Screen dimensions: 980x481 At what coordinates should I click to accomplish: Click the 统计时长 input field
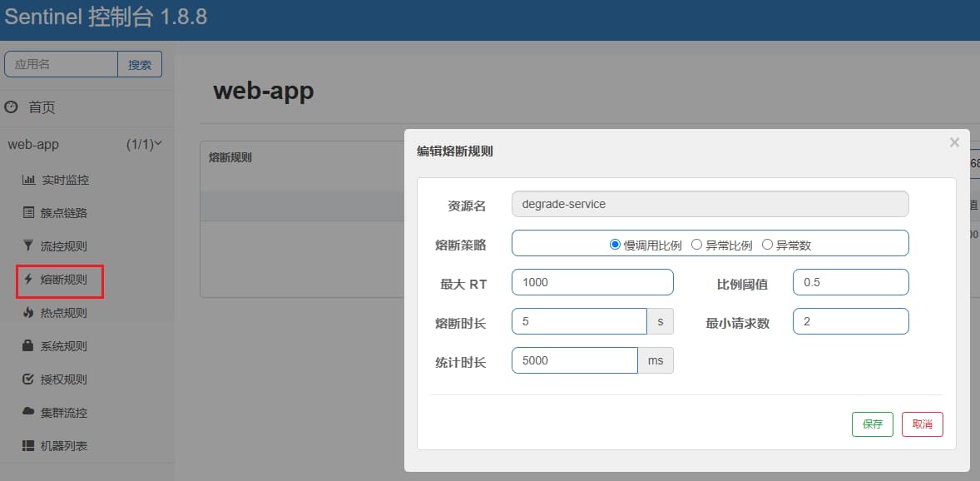[x=575, y=360]
